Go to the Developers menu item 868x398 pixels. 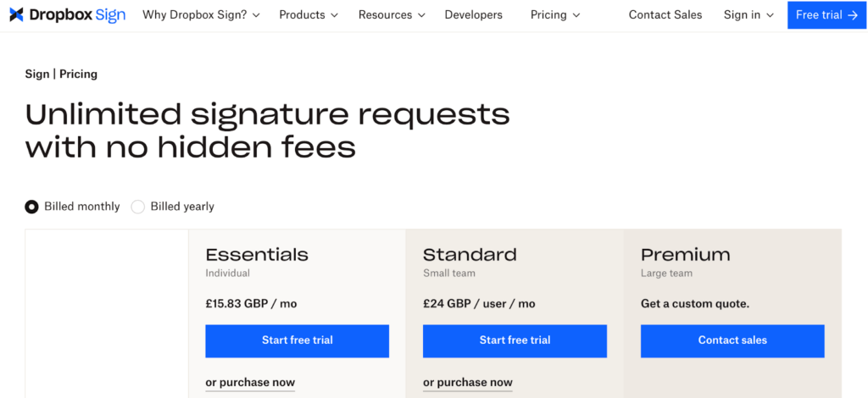point(473,15)
